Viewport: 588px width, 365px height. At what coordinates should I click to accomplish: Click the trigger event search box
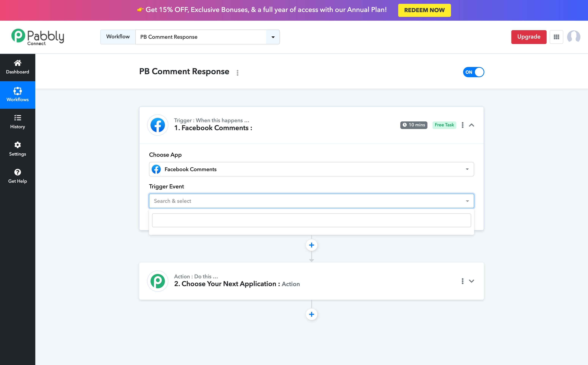point(311,220)
